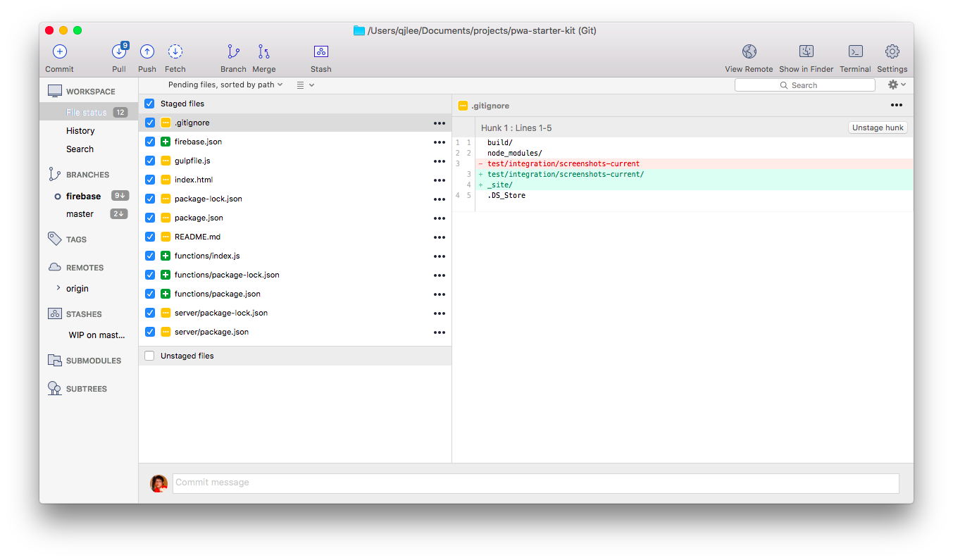Open the Terminal icon
This screenshot has height=560, width=953.
point(856,51)
